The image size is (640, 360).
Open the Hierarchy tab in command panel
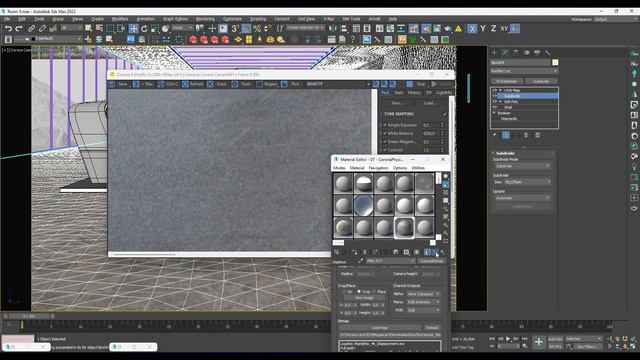tap(516, 53)
